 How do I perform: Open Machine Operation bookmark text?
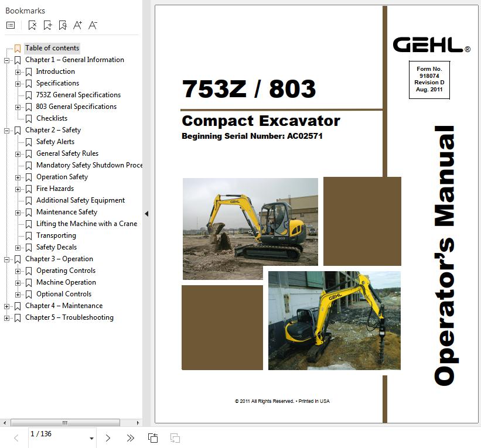(x=66, y=282)
